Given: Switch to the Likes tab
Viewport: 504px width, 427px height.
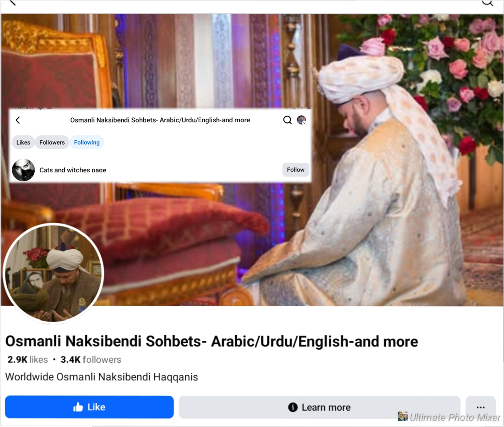Looking at the screenshot, I should tap(23, 142).
